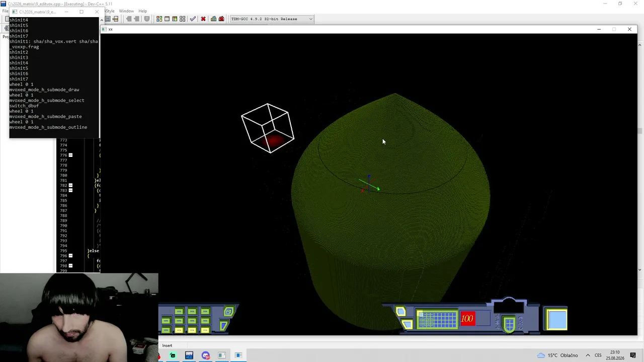This screenshot has width=644, height=362.
Task: Select the light blue color swatch
Action: coord(557,320)
